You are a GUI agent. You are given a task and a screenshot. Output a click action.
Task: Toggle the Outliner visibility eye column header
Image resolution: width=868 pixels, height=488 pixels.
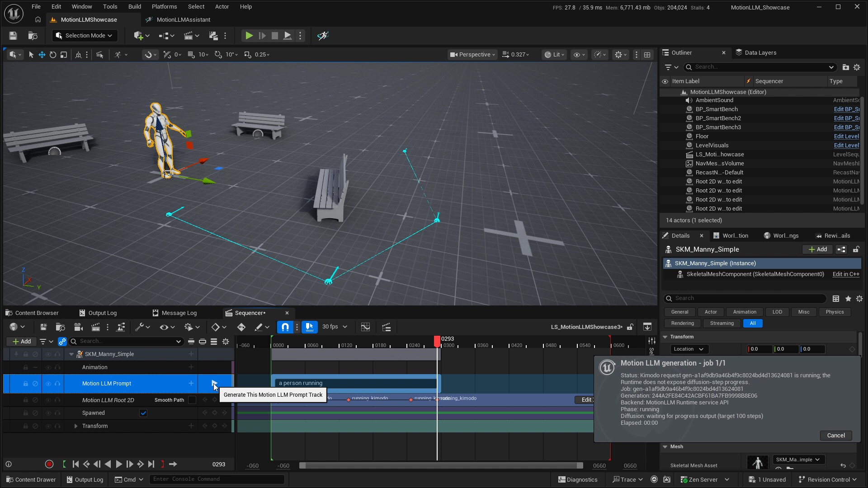click(x=665, y=81)
